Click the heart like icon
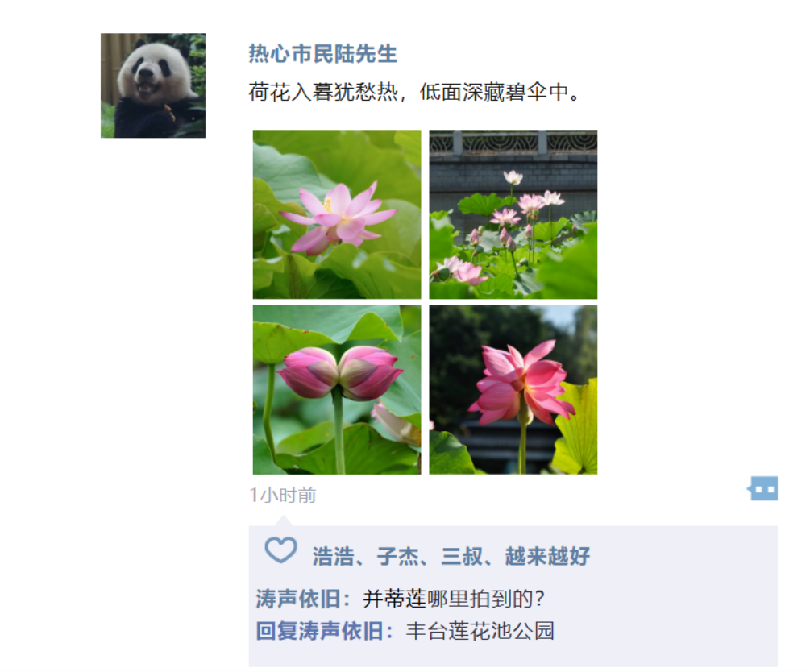This screenshot has width=810, height=672. [281, 550]
